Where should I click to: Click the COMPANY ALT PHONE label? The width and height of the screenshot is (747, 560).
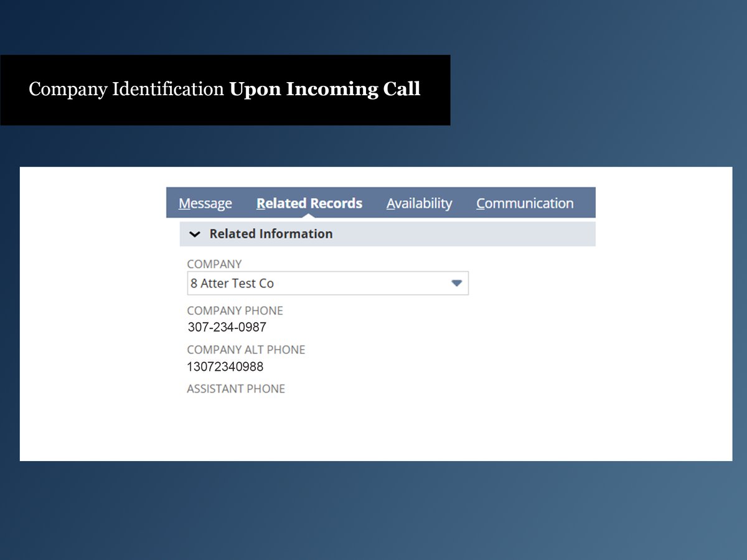[246, 350]
